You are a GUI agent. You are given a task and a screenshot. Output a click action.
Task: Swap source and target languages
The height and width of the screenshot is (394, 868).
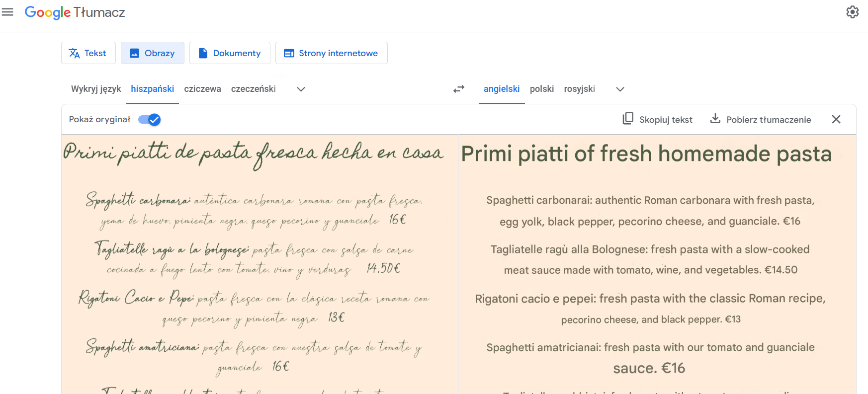coord(459,89)
